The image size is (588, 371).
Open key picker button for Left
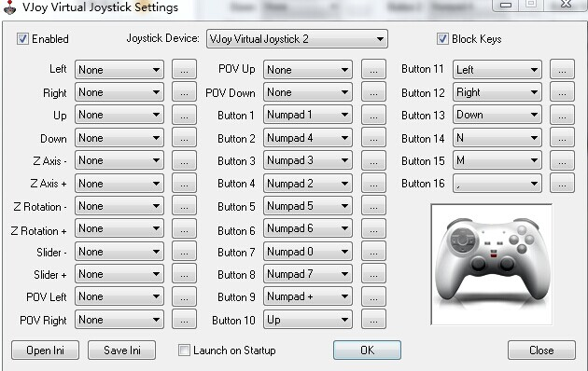coord(184,69)
